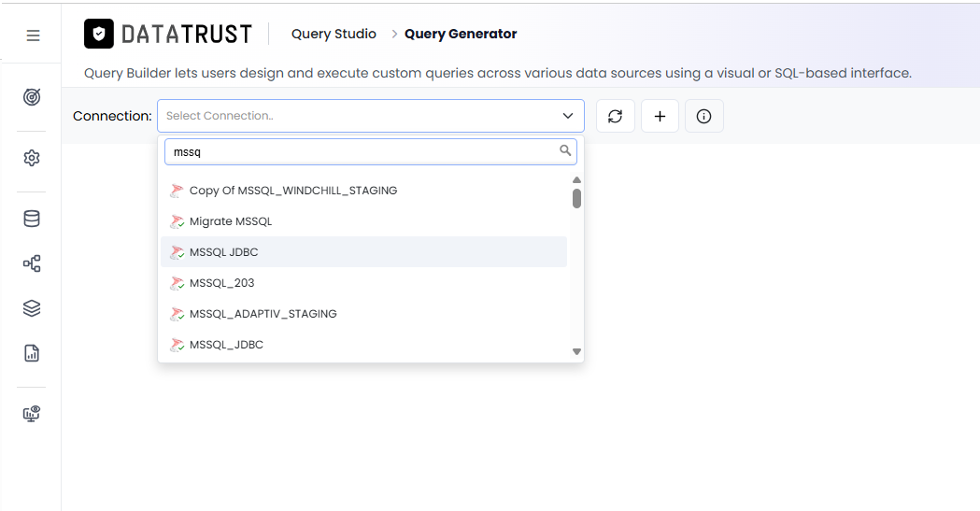
Task: Click the Migrate MSSQL database icon
Action: pyautogui.click(x=177, y=221)
